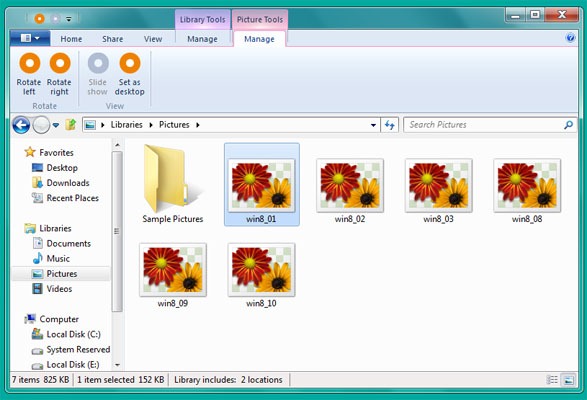The width and height of the screenshot is (587, 400).
Task: Click the Rotate left icon
Action: tap(30, 63)
